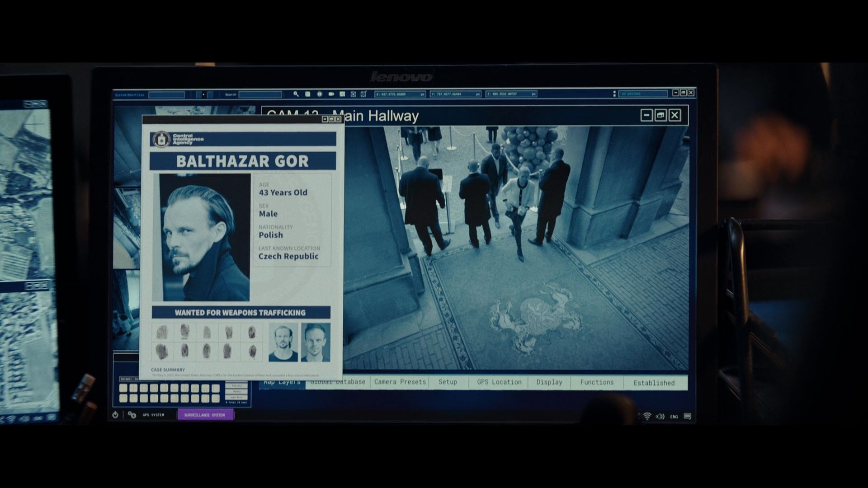Click the Search input field in toolbar
The height and width of the screenshot is (488, 868).
tap(260, 94)
